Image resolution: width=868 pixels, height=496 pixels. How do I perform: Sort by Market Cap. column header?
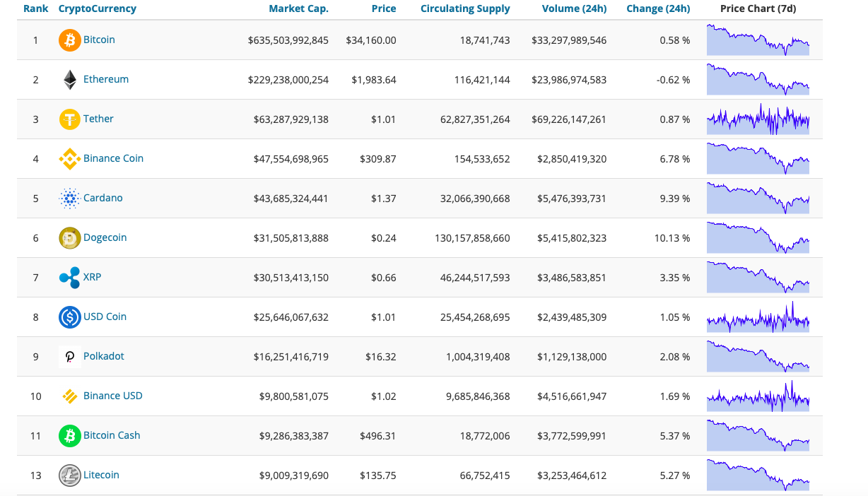298,9
